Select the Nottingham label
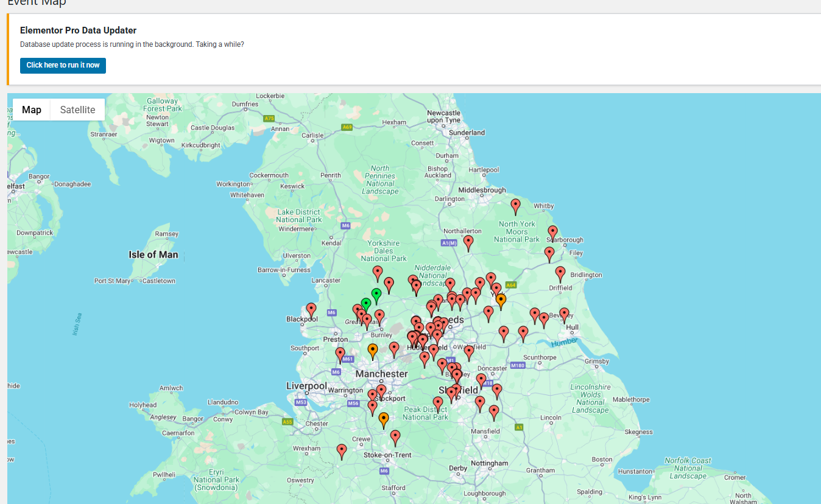 (x=489, y=463)
